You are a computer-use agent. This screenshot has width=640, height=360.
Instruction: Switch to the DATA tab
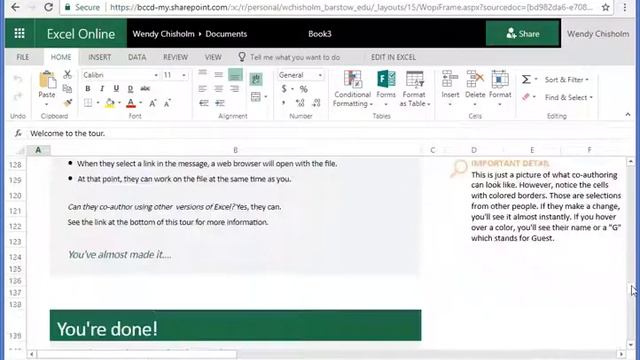[137, 57]
